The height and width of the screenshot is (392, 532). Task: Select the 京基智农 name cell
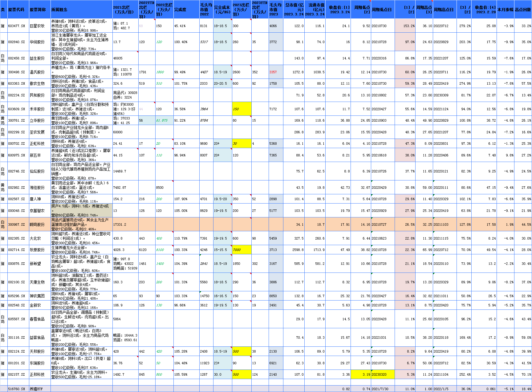coord(40,211)
